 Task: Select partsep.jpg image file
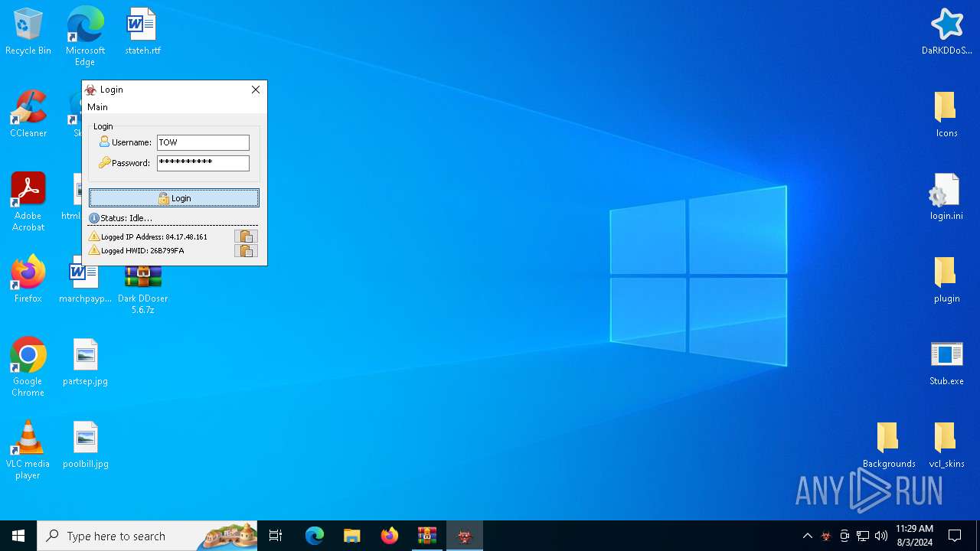[85, 362]
